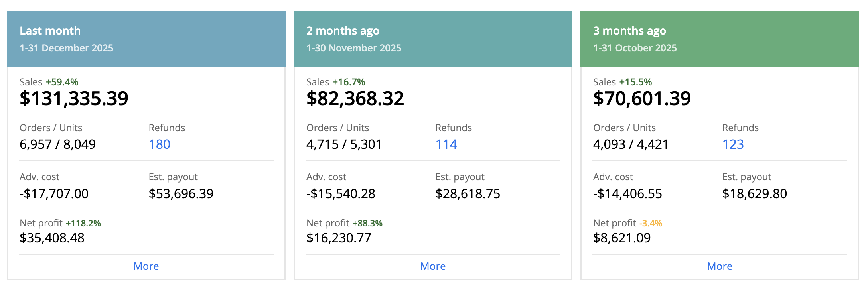Click the $131,335.39 sales figure
This screenshot has width=868, height=295.
pos(74,99)
